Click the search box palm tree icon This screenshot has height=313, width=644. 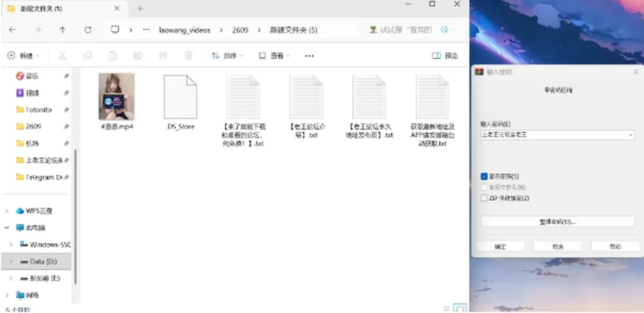pos(373,30)
